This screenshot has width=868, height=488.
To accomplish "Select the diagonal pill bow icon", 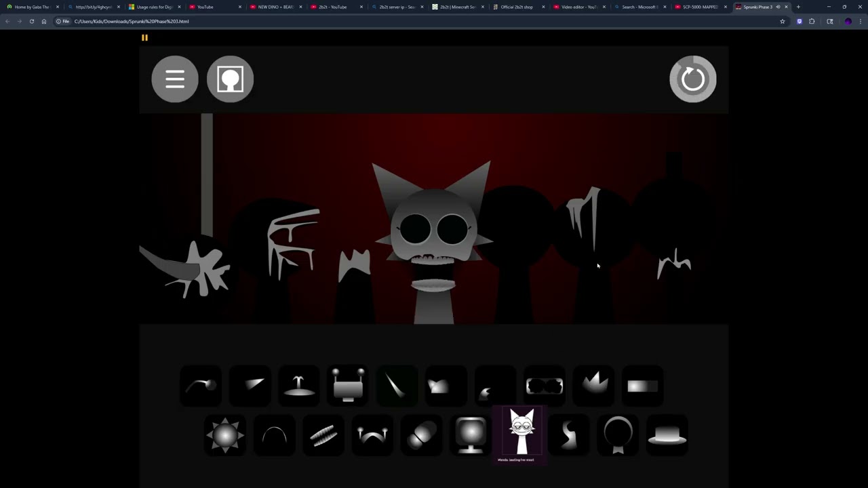I will pos(422,435).
